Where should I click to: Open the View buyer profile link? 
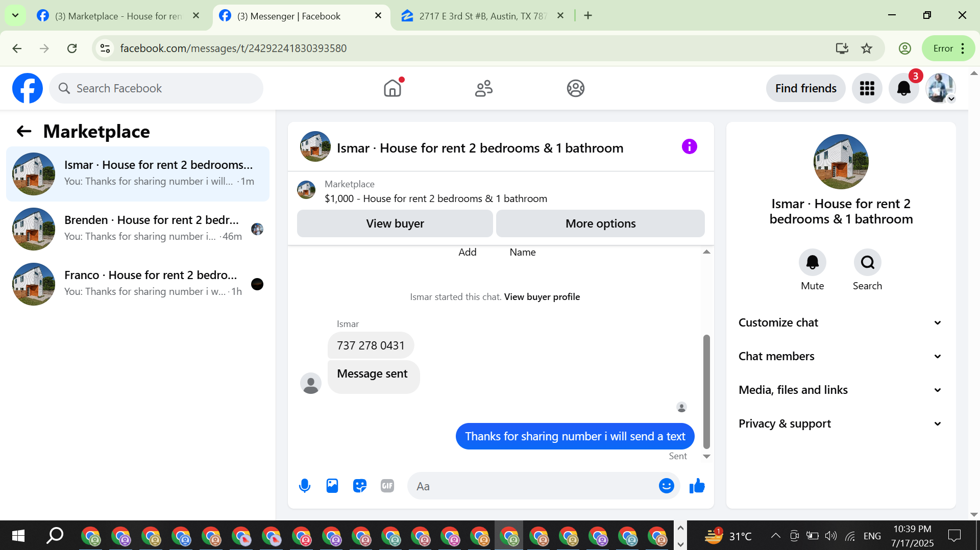(x=542, y=297)
